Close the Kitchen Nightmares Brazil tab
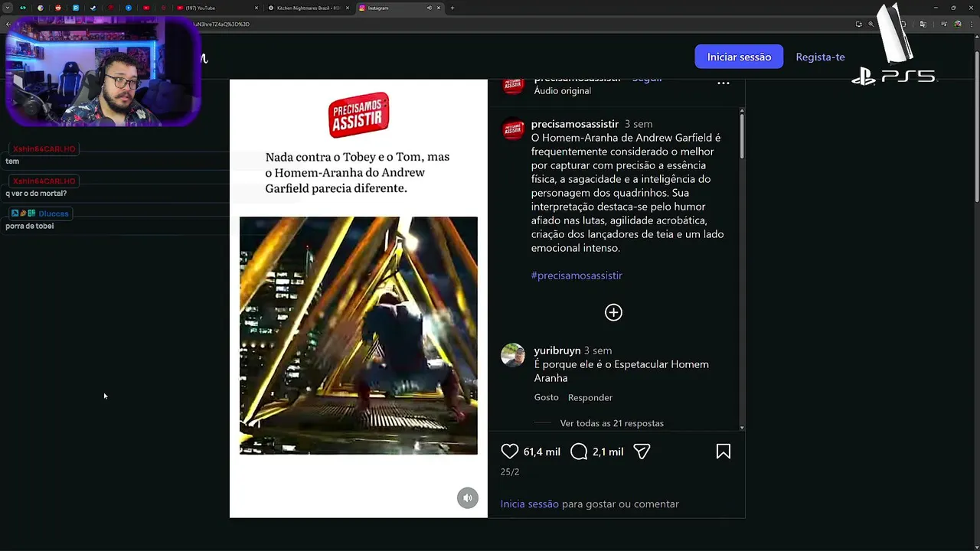The height and width of the screenshot is (551, 980). [x=348, y=8]
